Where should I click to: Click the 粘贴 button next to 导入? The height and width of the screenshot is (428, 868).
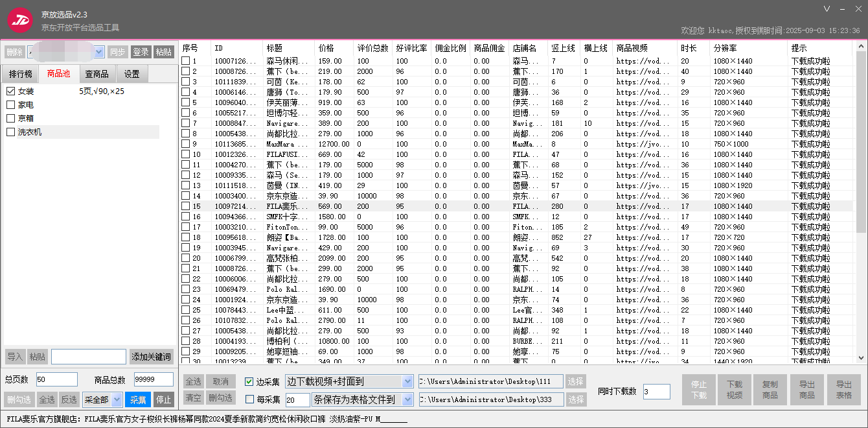click(38, 357)
